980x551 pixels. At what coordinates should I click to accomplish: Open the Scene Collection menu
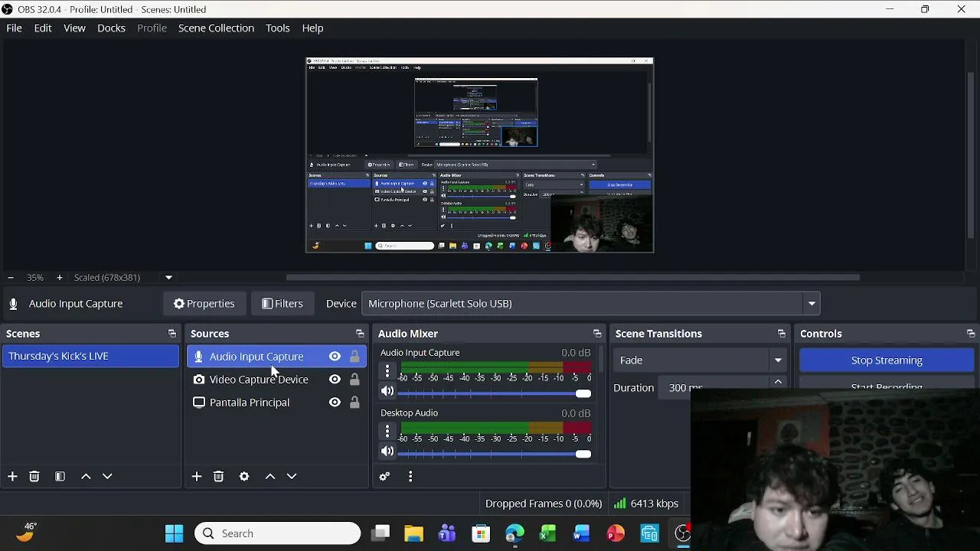216,28
